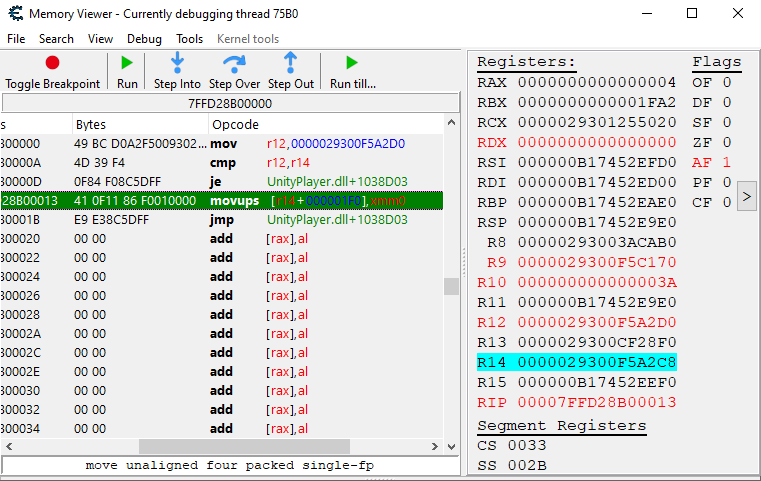Click the RSI register value
761x481 pixels.
click(x=596, y=162)
